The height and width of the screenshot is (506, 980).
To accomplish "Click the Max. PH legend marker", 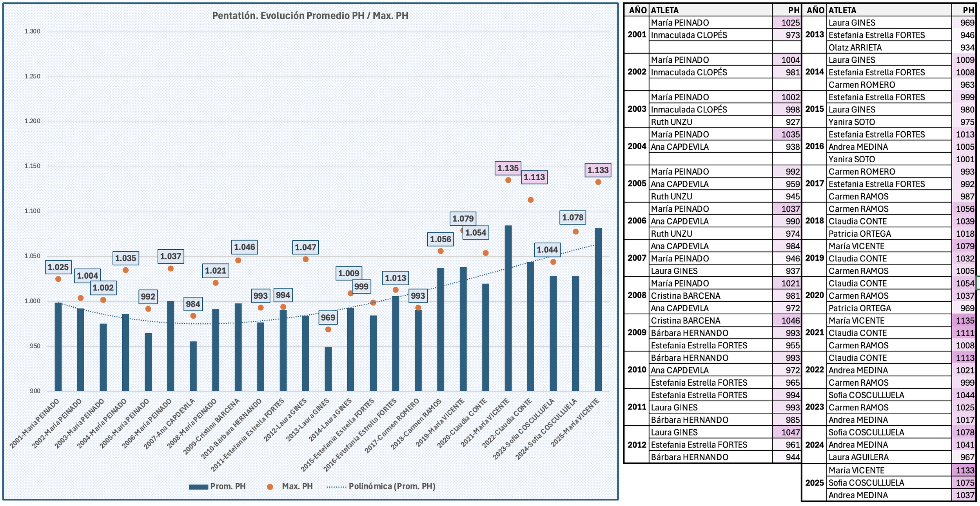I will (270, 487).
